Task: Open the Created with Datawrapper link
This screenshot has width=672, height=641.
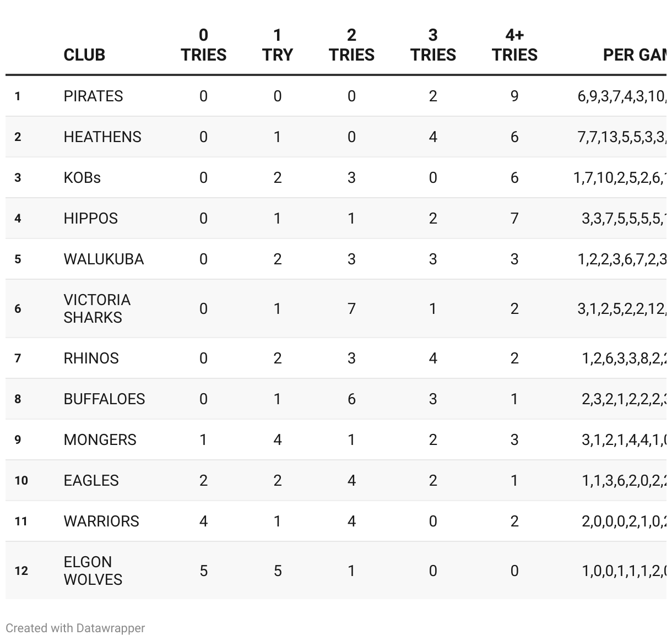Action: (x=75, y=628)
